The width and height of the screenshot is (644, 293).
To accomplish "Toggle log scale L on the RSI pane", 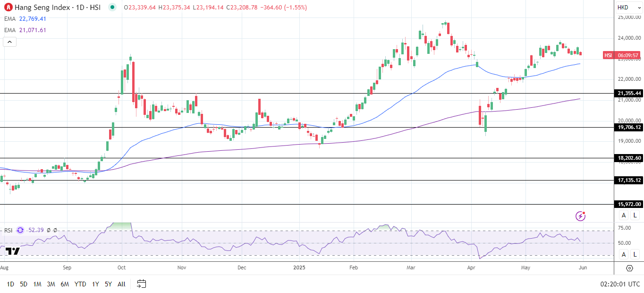I will coord(635,254).
